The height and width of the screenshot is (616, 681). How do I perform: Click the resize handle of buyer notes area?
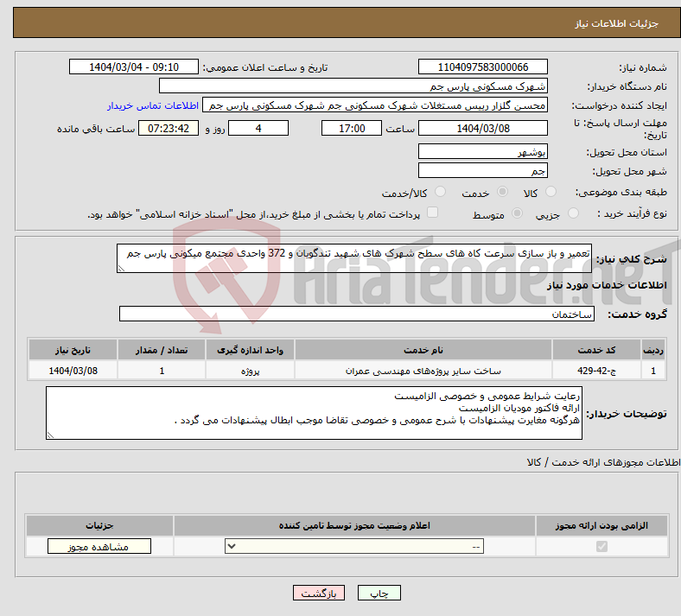[x=50, y=435]
